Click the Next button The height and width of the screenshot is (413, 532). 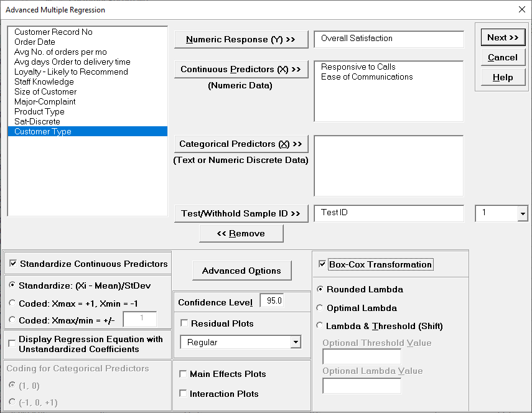502,37
